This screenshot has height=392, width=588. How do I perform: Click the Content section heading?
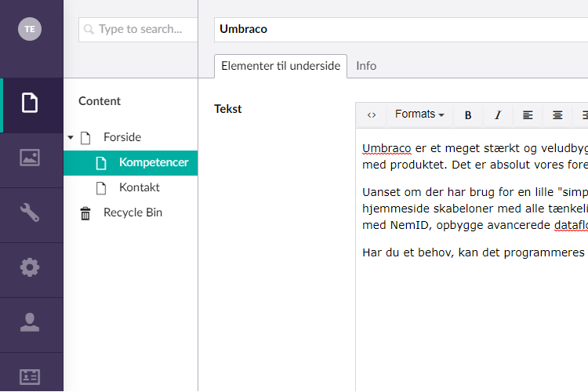[100, 101]
